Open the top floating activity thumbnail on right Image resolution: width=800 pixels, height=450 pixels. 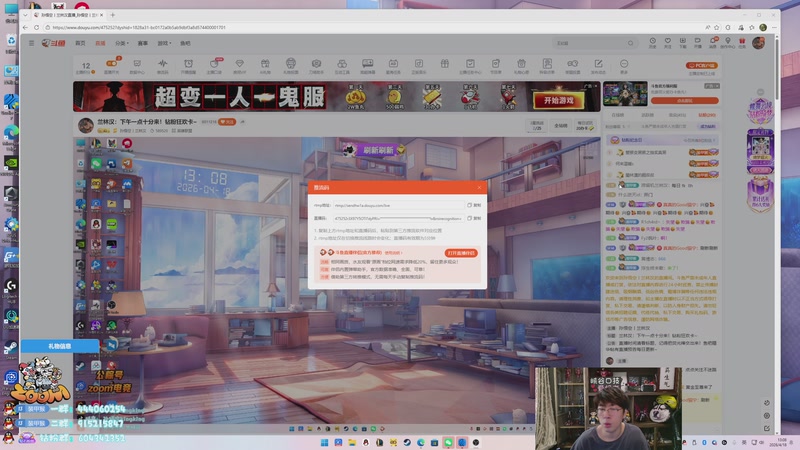pyautogui.click(x=760, y=111)
